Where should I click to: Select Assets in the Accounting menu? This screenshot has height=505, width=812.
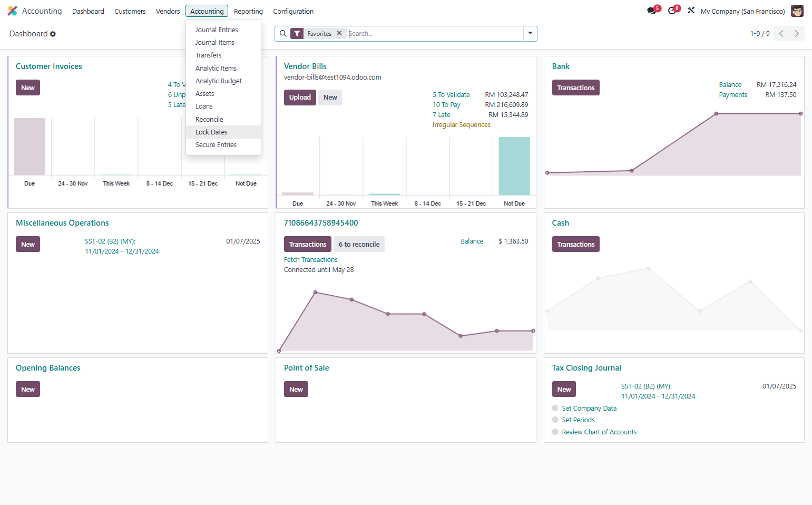223,94
